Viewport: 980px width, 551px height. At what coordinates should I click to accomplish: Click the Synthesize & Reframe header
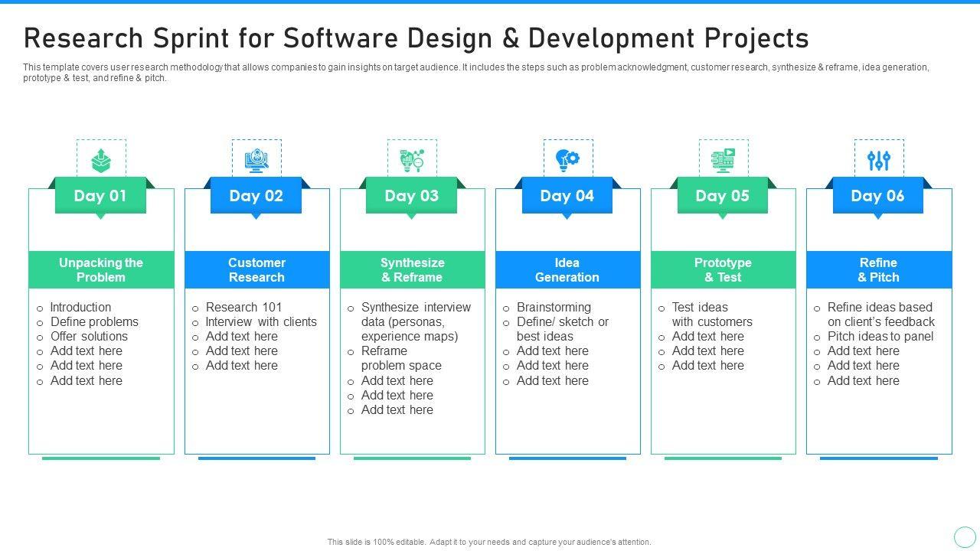pyautogui.click(x=412, y=270)
